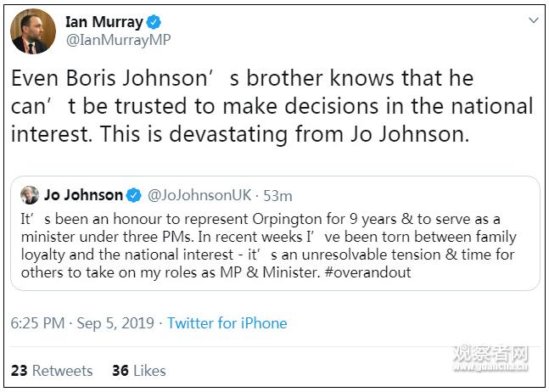Open the Twitter for iPhone source link

(x=227, y=323)
